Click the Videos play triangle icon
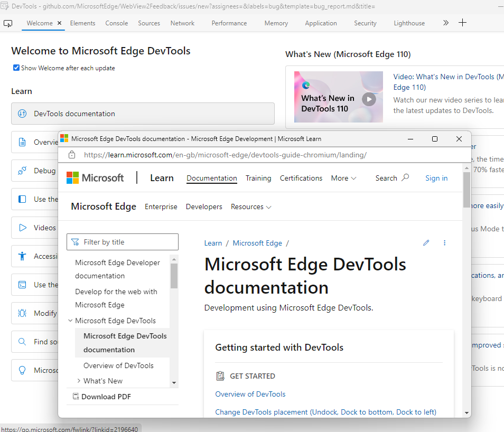Viewport: 504px width, 432px height. click(23, 228)
